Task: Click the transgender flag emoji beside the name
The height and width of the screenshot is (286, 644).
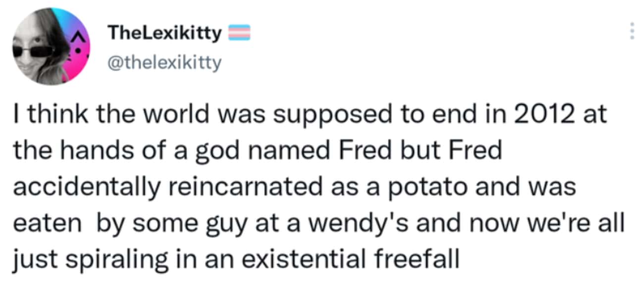Action: point(239,34)
